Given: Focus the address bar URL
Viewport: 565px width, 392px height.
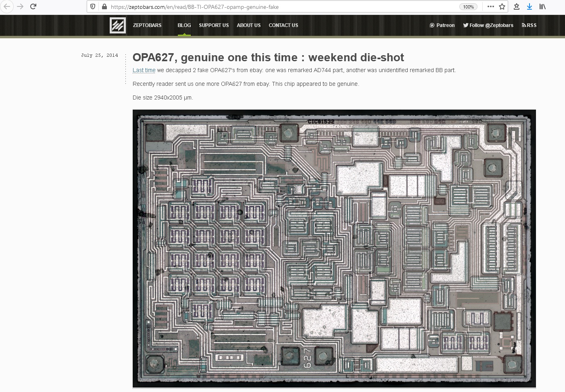Looking at the screenshot, I should coord(195,7).
